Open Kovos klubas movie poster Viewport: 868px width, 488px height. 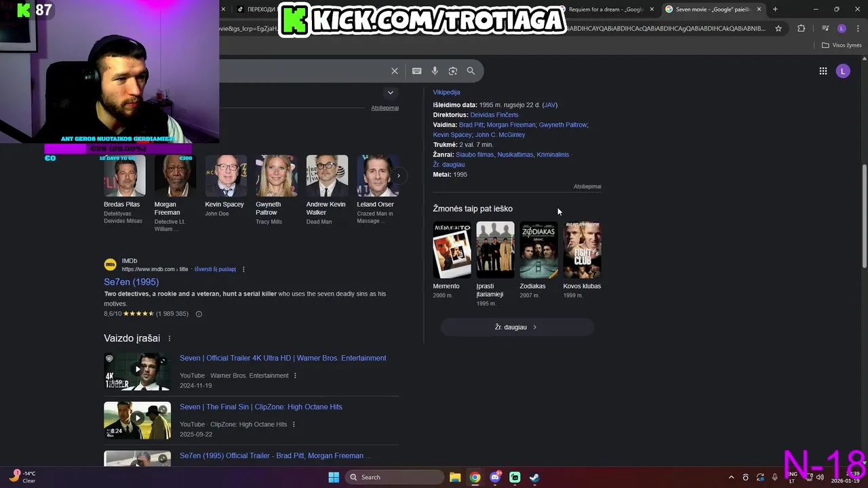[x=582, y=250]
